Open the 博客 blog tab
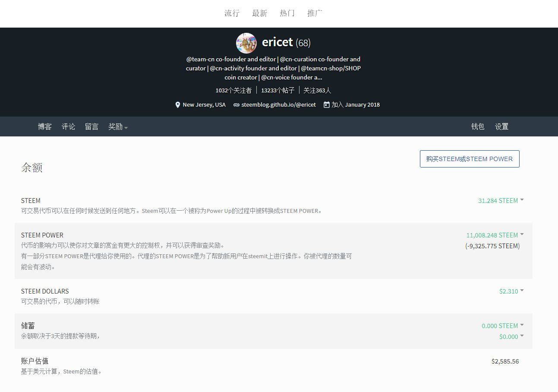558x392 pixels. tap(45, 126)
